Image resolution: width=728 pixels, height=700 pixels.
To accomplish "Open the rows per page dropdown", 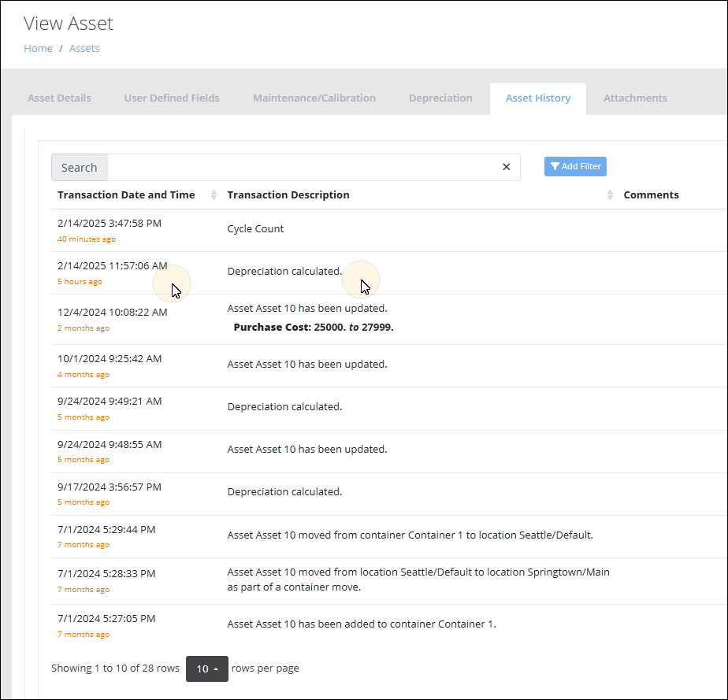I will pos(207,669).
